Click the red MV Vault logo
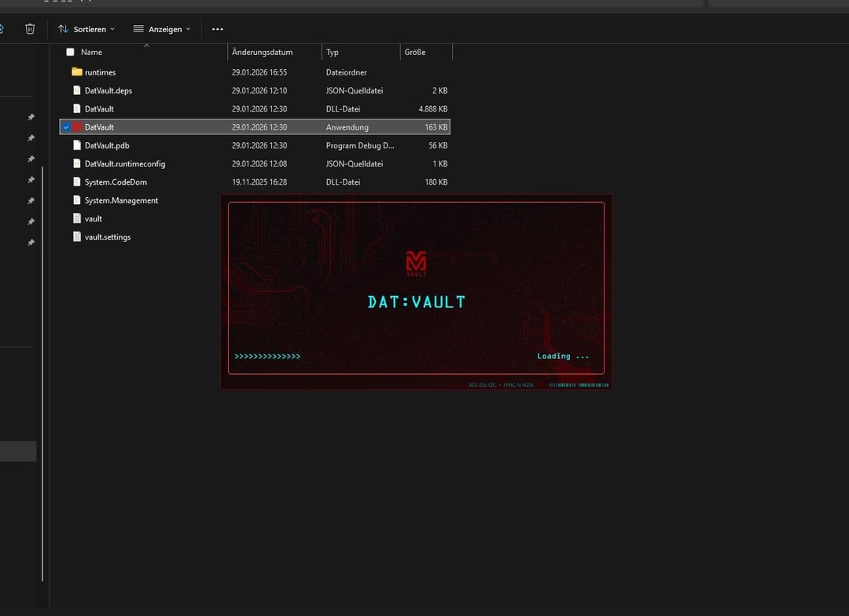Viewport: 849px width, 616px height. [416, 262]
